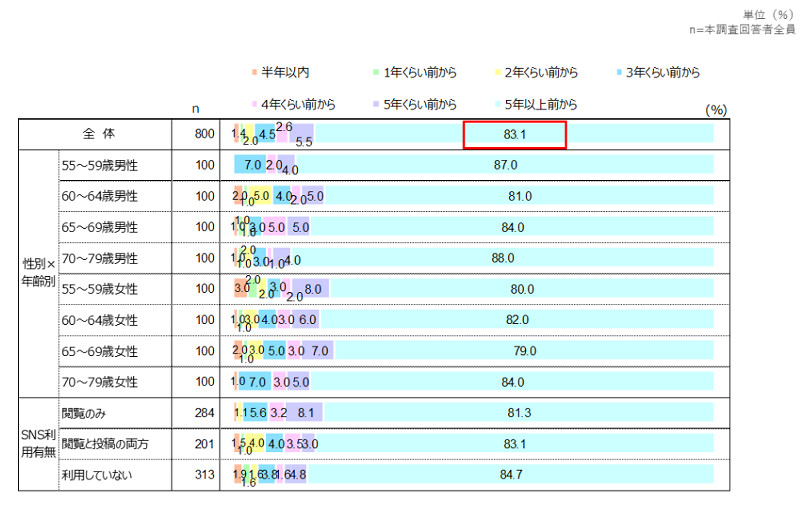Click the 4年くらい前から legend swatch
The height and width of the screenshot is (513, 800).
[254, 104]
